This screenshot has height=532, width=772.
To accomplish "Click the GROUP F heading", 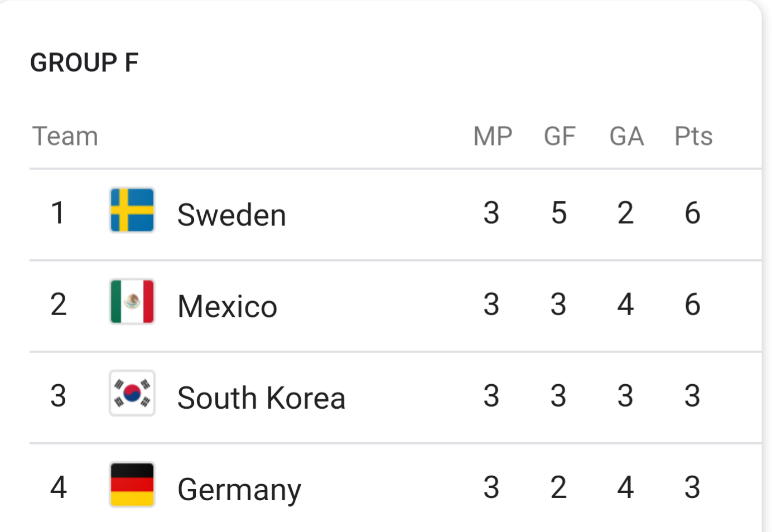I will [84, 62].
